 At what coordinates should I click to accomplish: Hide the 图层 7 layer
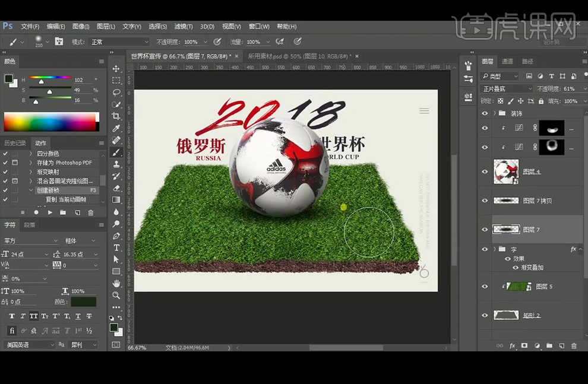(485, 229)
